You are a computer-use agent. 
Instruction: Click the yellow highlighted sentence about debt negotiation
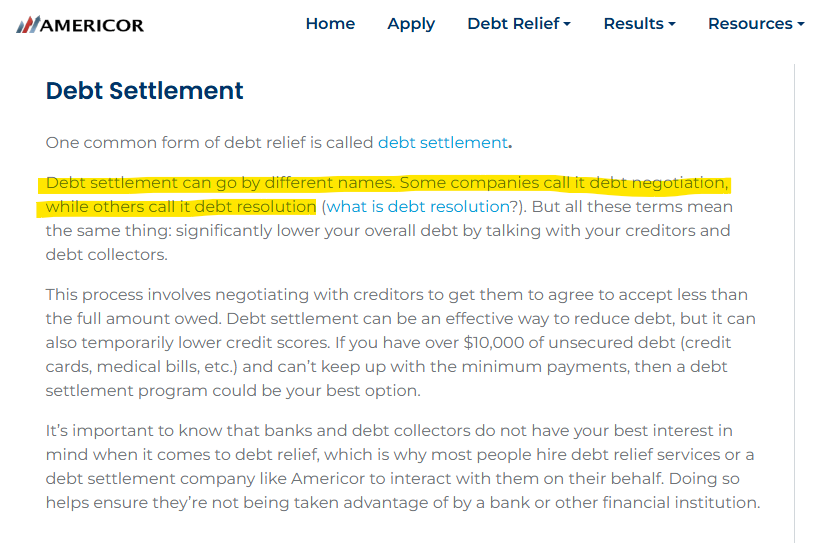coord(384,195)
